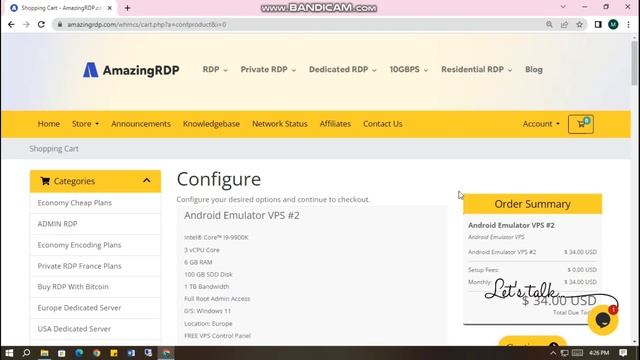Close the Shopping Cart browser tab
The height and width of the screenshot is (360, 640).
(x=110, y=8)
